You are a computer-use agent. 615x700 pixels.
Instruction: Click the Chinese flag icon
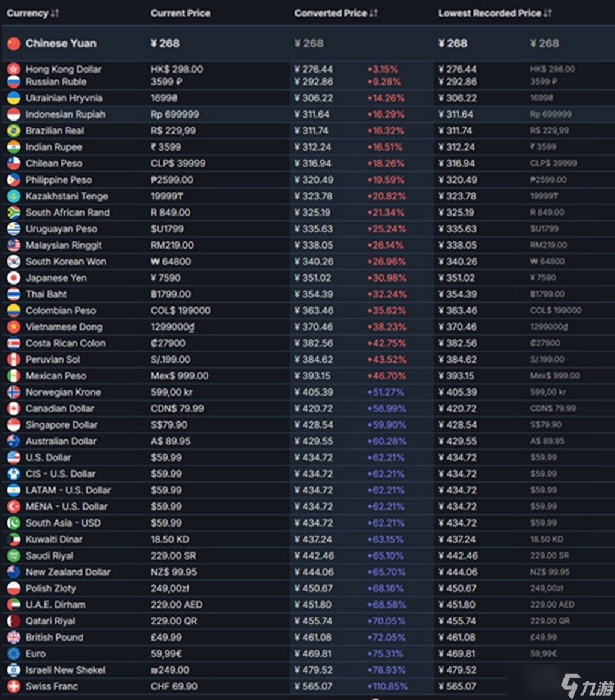pos(13,43)
